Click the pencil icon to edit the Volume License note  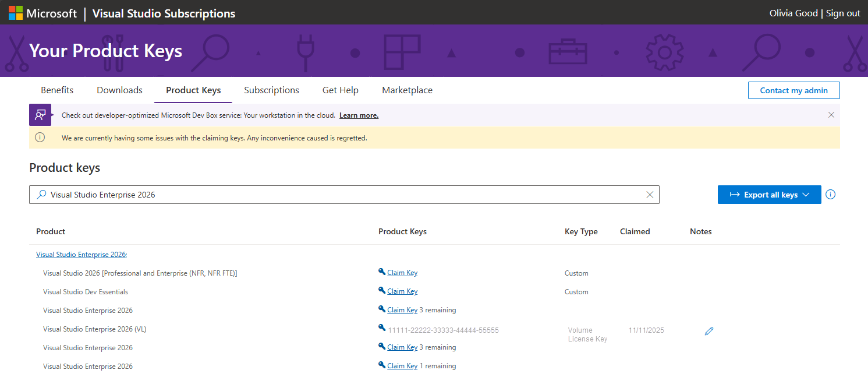coord(708,330)
